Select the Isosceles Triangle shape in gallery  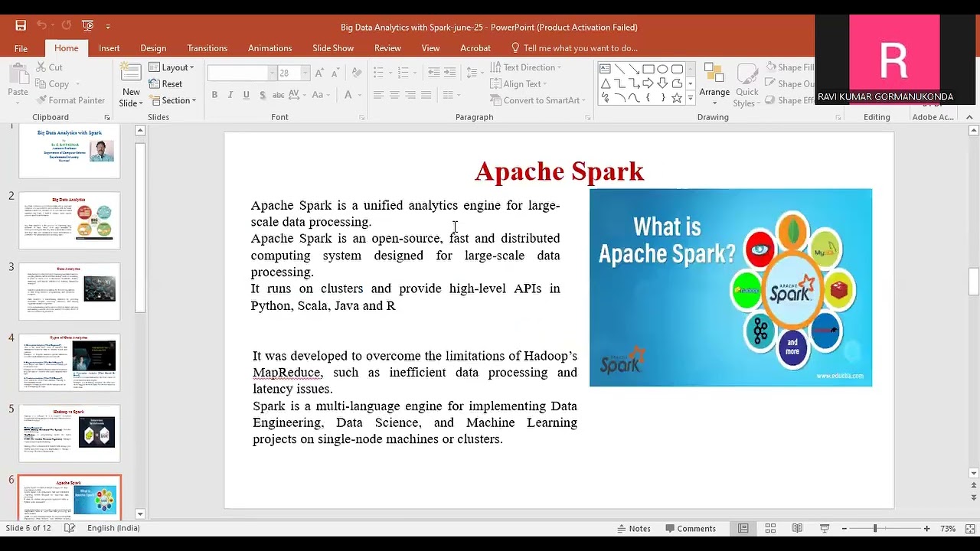click(605, 83)
